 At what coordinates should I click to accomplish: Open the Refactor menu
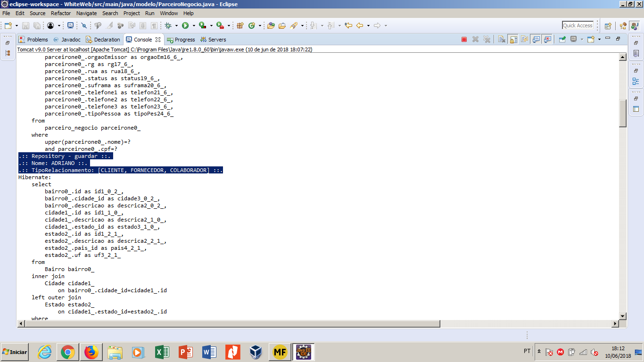click(61, 13)
